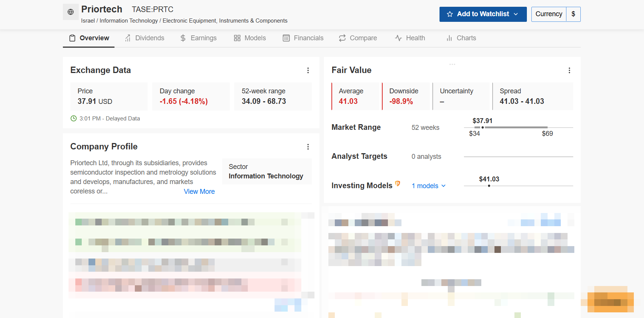The width and height of the screenshot is (644, 318).
Task: Click the 52-week range 34.09 - 68.73 value
Action: click(x=264, y=101)
